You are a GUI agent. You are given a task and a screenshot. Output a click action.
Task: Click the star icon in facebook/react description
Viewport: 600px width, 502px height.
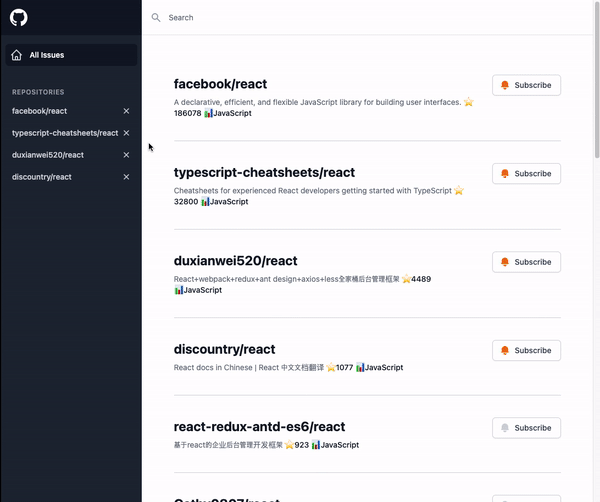pos(469,102)
